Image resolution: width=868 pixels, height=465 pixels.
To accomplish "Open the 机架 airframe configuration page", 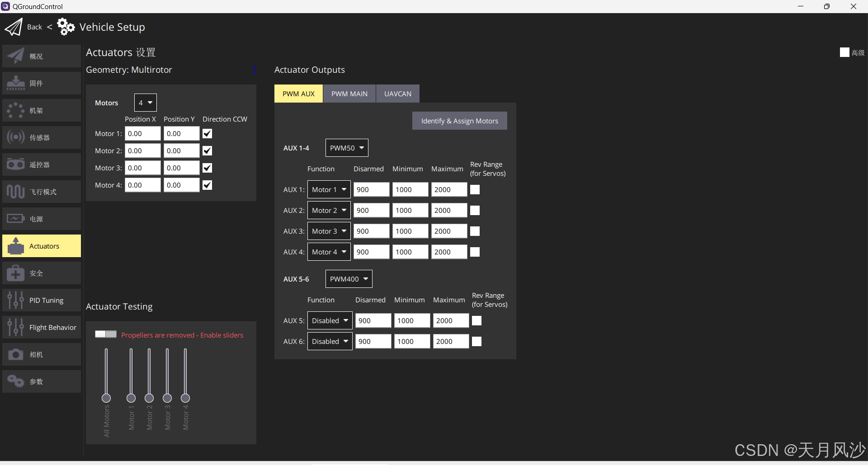I will [x=41, y=110].
